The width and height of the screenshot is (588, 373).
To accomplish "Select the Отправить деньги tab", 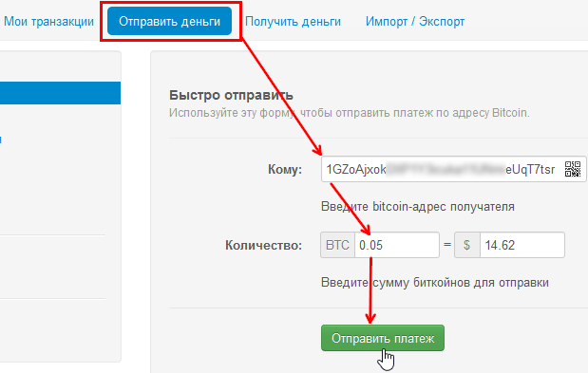I will (169, 21).
